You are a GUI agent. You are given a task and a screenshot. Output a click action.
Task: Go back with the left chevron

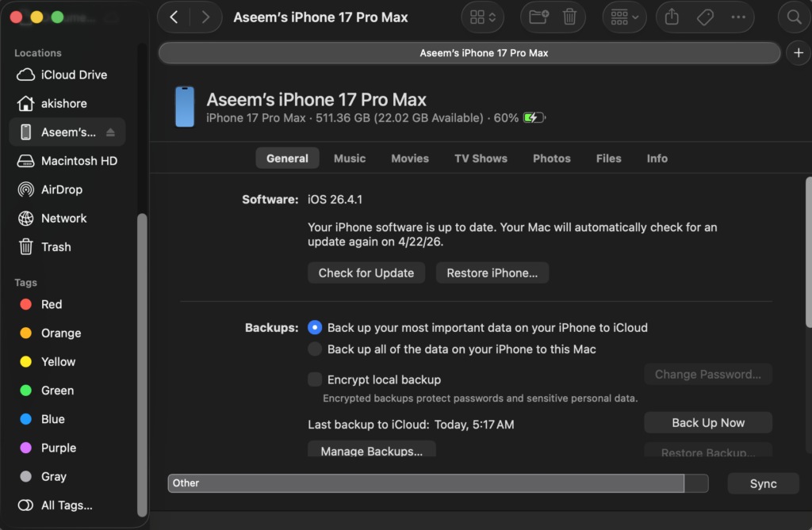174,17
